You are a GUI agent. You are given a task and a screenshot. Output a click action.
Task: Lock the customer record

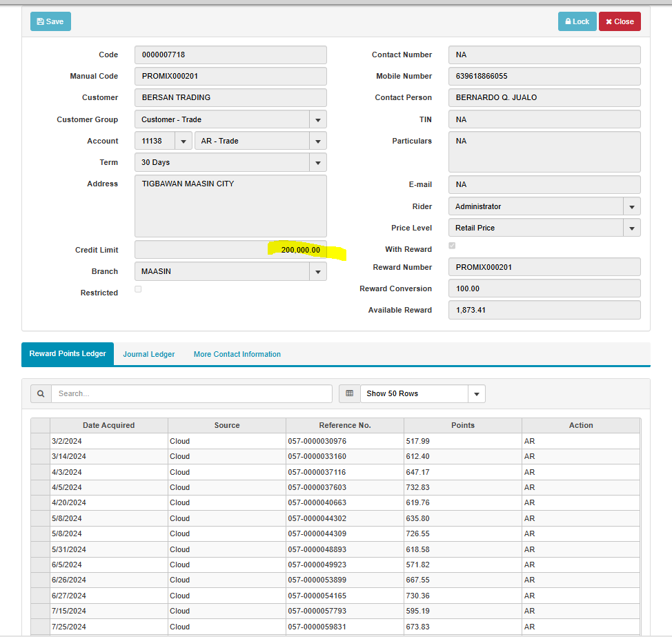[x=577, y=21]
